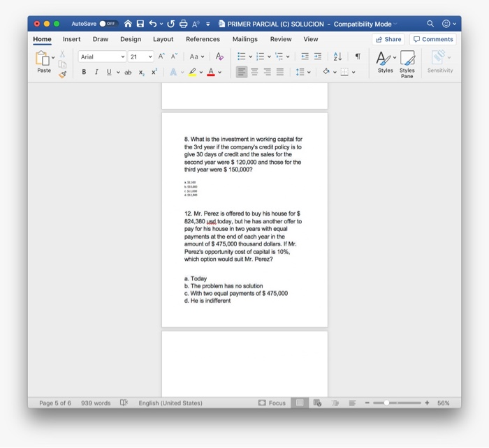Viewport: 489px width, 448px height.
Task: Apply yellow text highlight color
Action: [192, 73]
